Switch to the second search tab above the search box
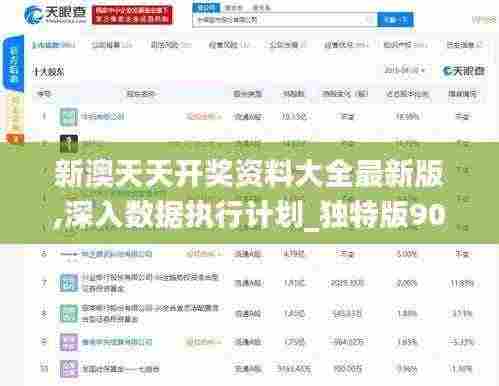 click(233, 7)
